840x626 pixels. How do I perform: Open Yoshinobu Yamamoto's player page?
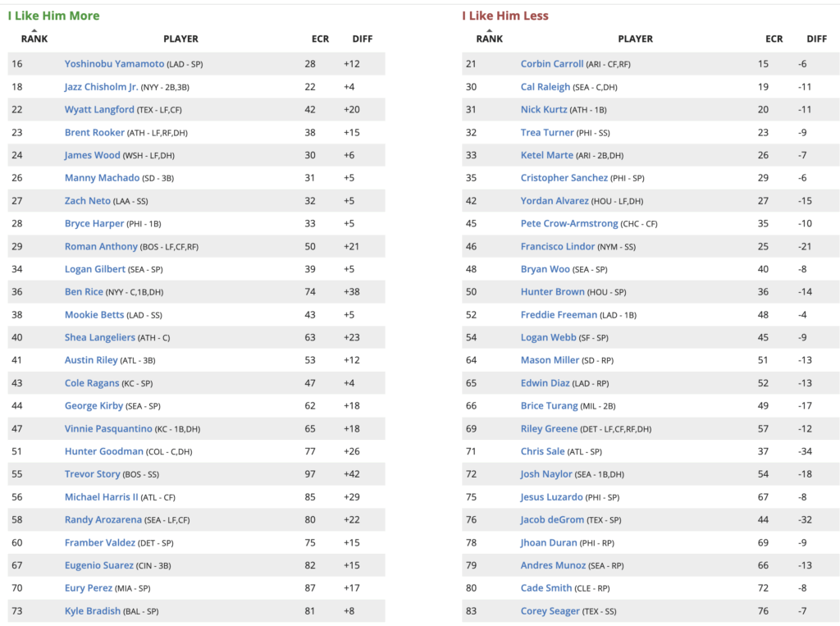pos(114,64)
